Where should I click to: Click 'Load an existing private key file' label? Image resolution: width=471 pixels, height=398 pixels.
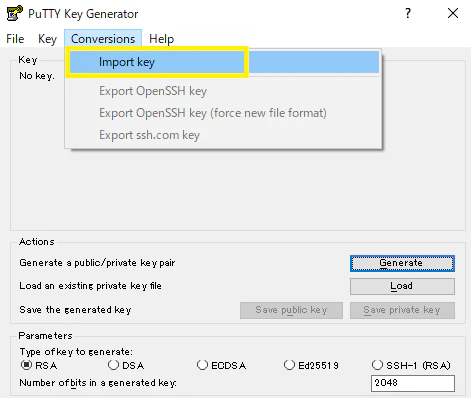90,286
